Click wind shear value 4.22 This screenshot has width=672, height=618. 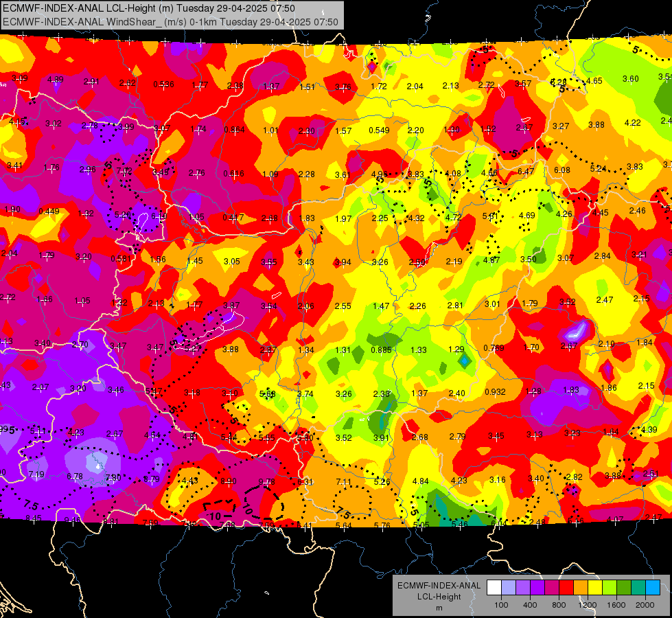coord(633,123)
